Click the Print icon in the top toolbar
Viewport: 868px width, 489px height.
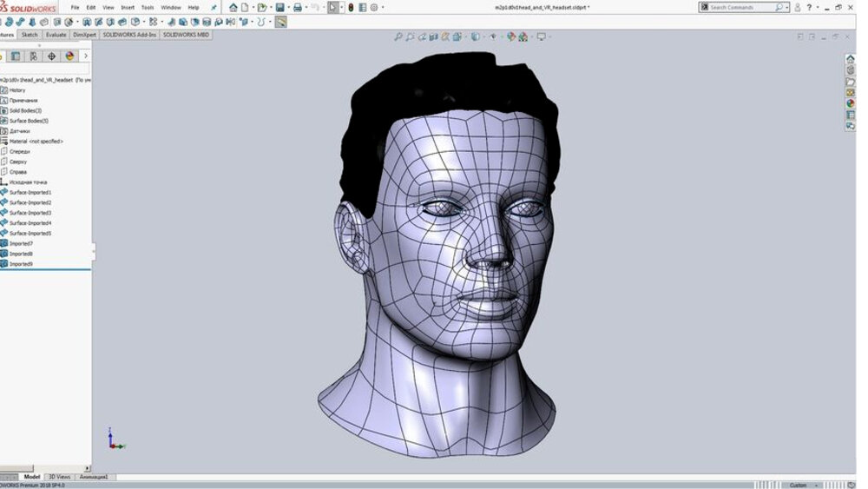pos(298,7)
